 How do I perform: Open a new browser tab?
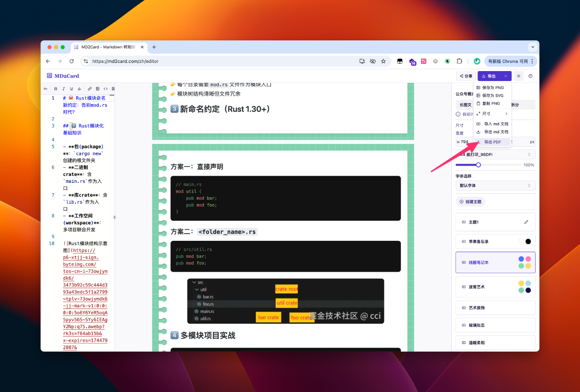click(x=154, y=47)
